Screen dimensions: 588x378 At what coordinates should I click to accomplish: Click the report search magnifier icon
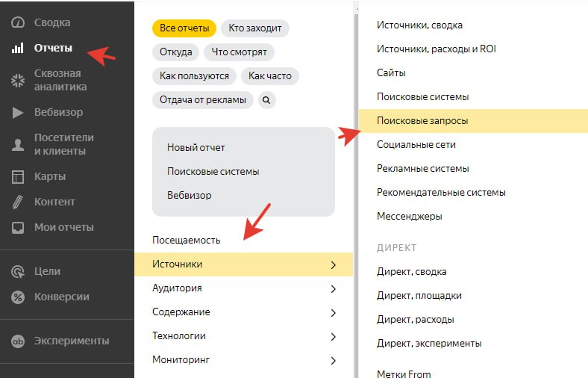[x=266, y=100]
